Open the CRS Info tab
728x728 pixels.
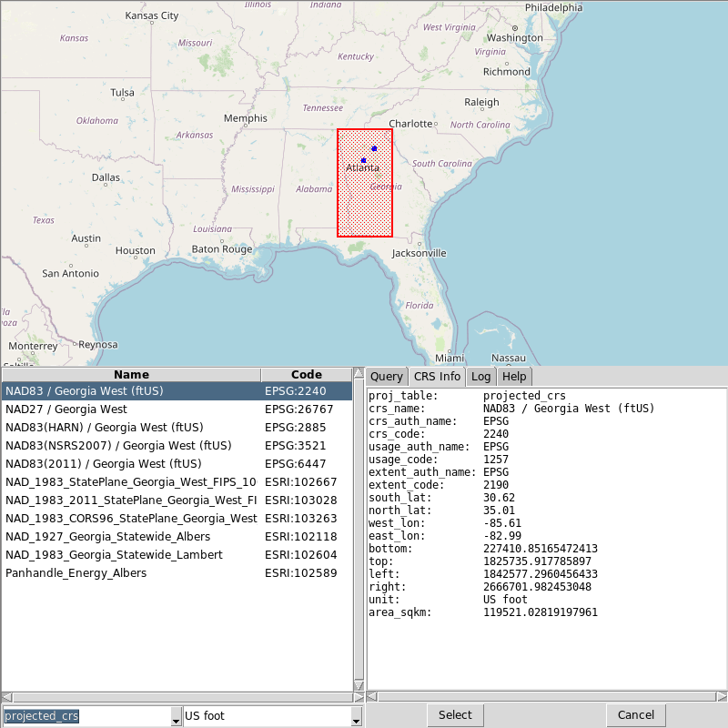[437, 377]
